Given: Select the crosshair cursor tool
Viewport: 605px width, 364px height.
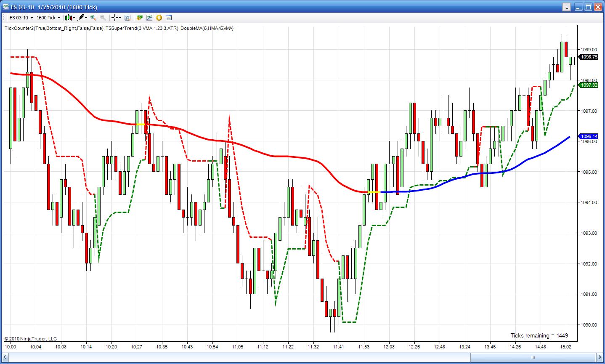Looking at the screenshot, I should (114, 18).
